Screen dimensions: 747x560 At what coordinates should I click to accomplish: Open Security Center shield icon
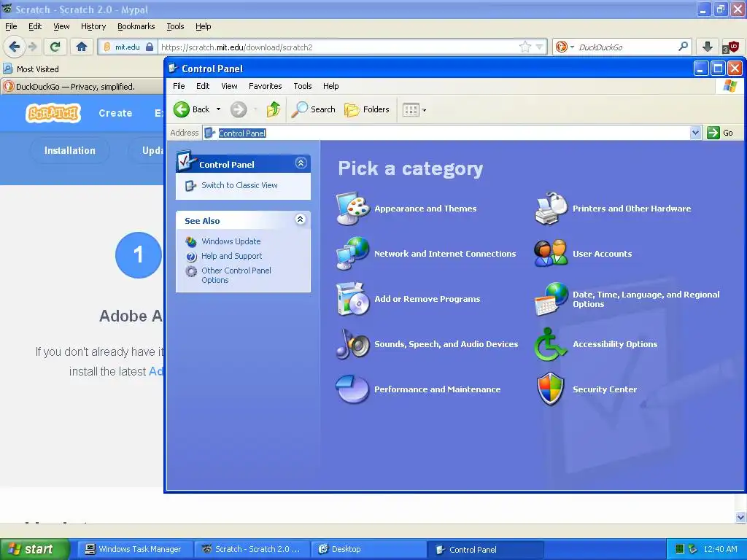point(551,389)
